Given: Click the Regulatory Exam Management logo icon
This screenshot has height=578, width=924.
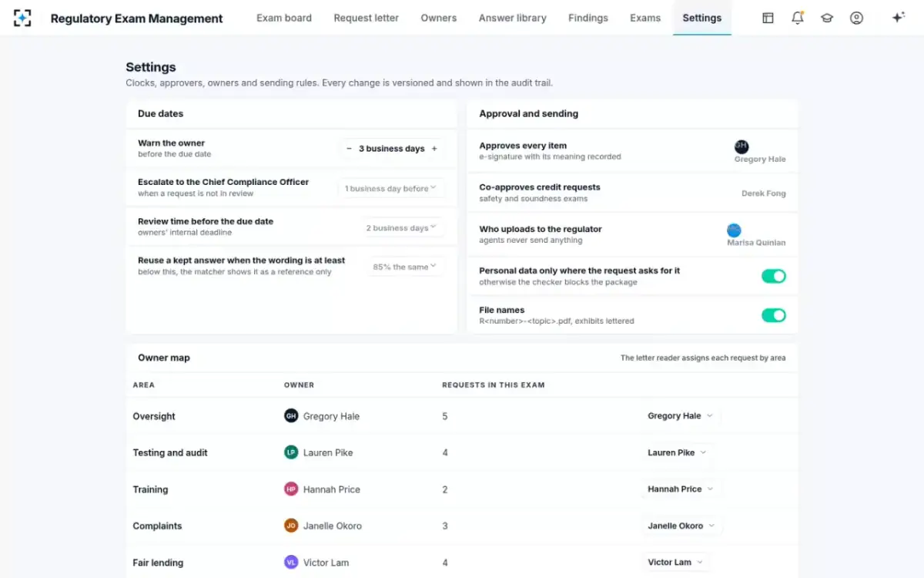Looking at the screenshot, I should [x=22, y=18].
